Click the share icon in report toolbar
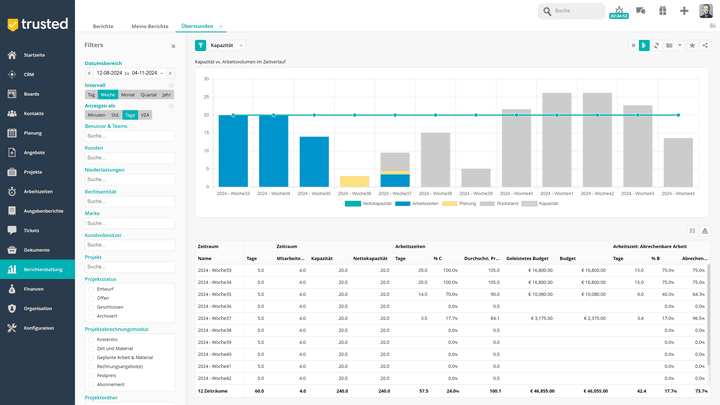The image size is (720, 405). 705,45
